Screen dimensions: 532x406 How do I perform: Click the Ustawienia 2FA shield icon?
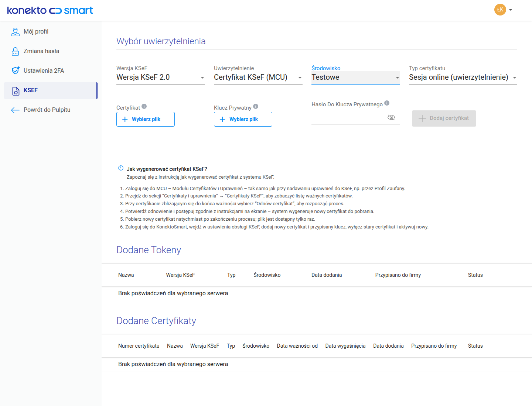tap(16, 70)
